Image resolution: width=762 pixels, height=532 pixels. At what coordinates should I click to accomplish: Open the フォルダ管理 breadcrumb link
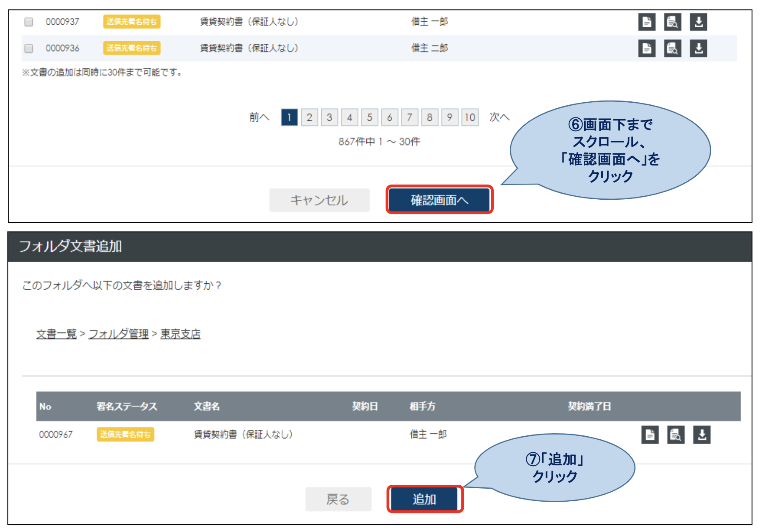coord(118,334)
